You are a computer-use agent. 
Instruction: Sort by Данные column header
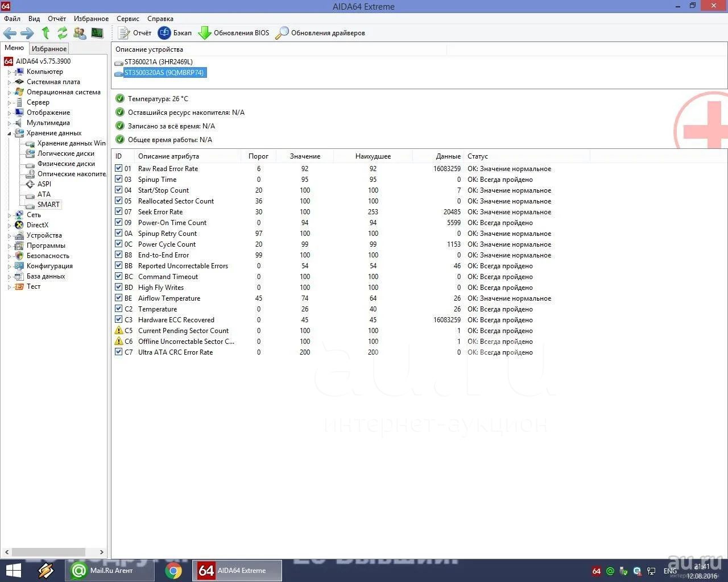click(x=438, y=156)
